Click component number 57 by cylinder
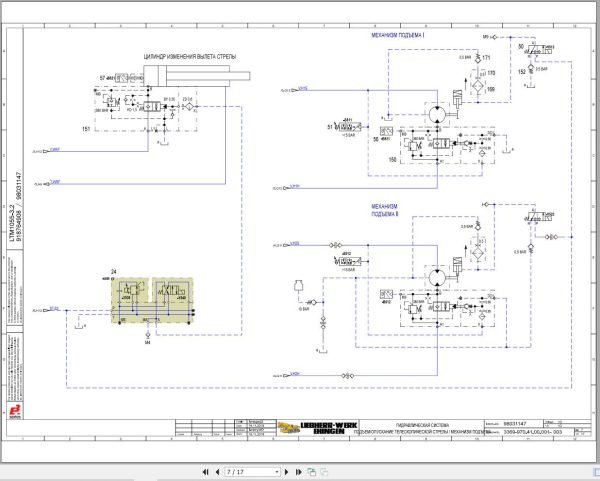The image size is (600, 481). point(102,78)
